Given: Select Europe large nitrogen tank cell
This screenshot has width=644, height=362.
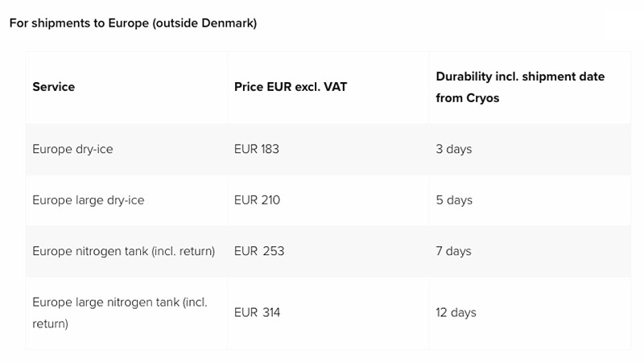Looking at the screenshot, I should point(119,302).
